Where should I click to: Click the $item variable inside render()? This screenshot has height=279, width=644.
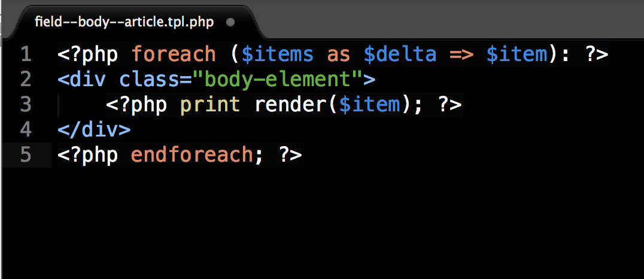click(x=370, y=104)
